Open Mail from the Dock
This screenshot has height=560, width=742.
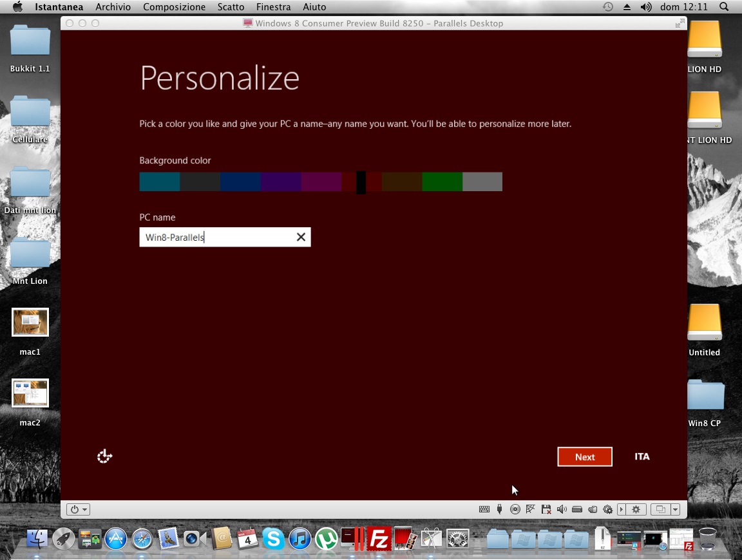click(168, 539)
